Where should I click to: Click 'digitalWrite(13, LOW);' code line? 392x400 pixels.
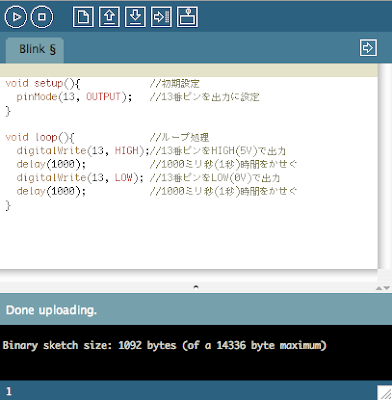tap(80, 178)
